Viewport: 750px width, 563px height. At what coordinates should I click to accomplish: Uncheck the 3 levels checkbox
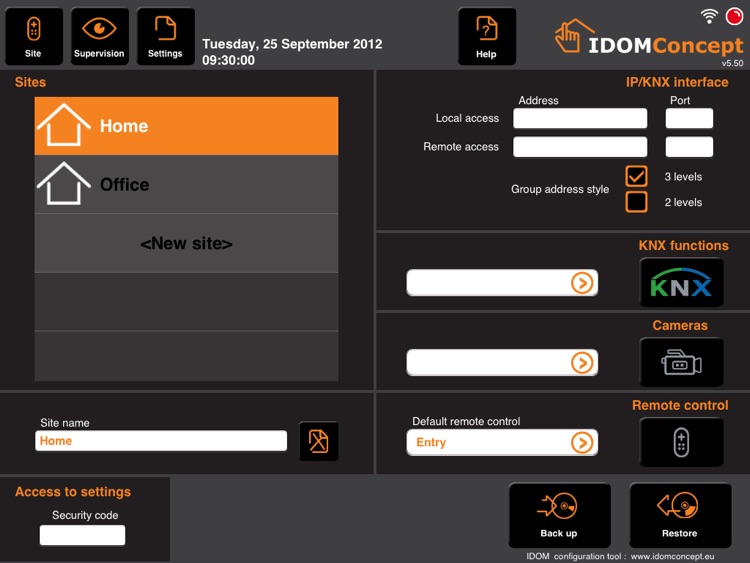point(636,176)
